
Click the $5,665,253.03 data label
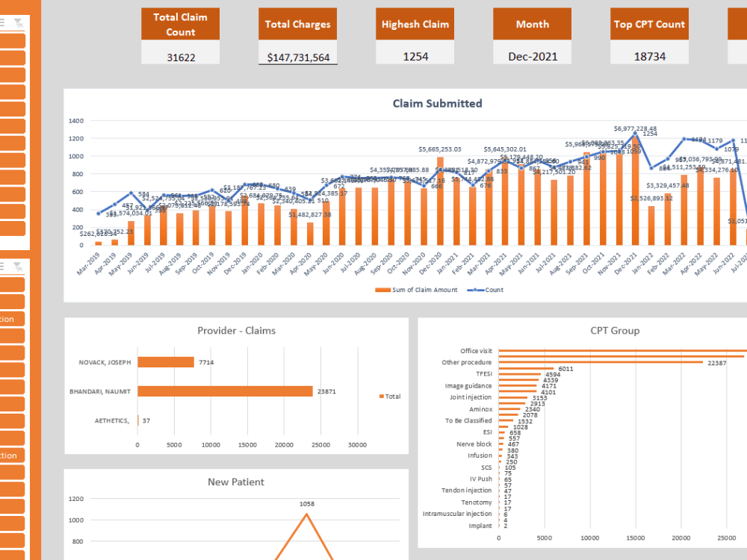click(x=440, y=149)
